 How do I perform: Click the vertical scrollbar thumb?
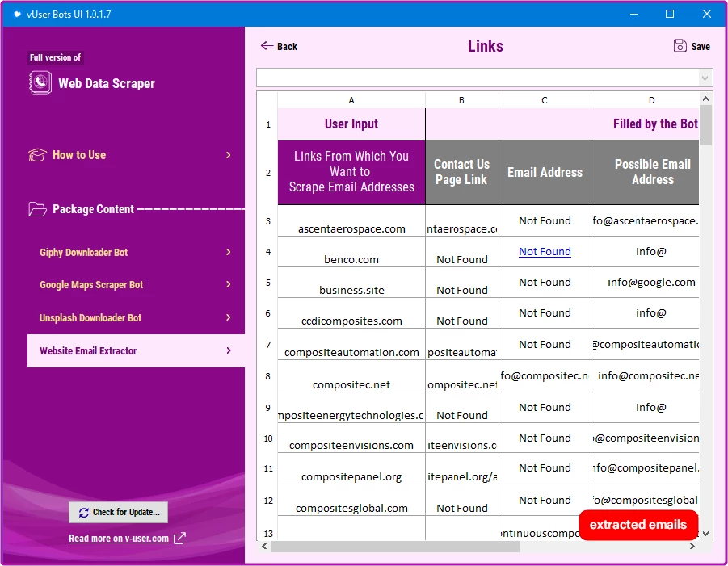[705, 125]
